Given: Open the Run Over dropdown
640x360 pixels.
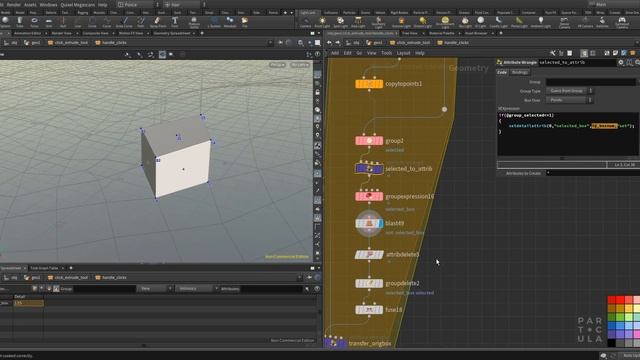Looking at the screenshot, I should (569, 100).
